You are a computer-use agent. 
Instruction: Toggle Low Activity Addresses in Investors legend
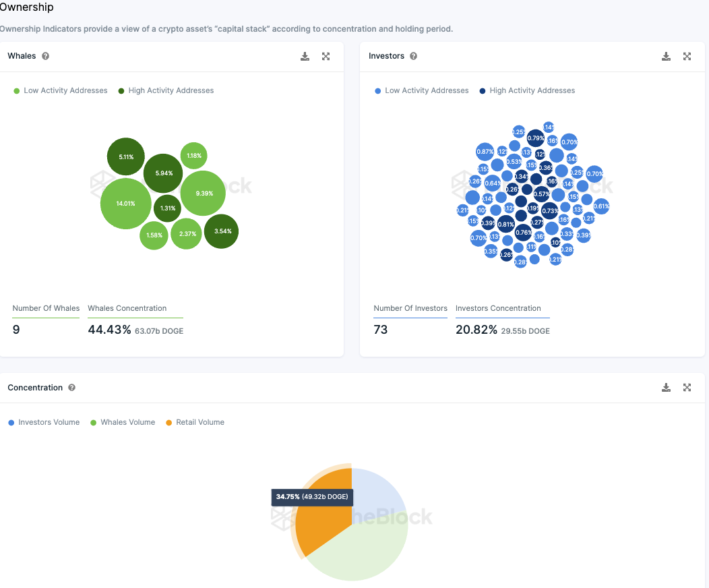(422, 90)
